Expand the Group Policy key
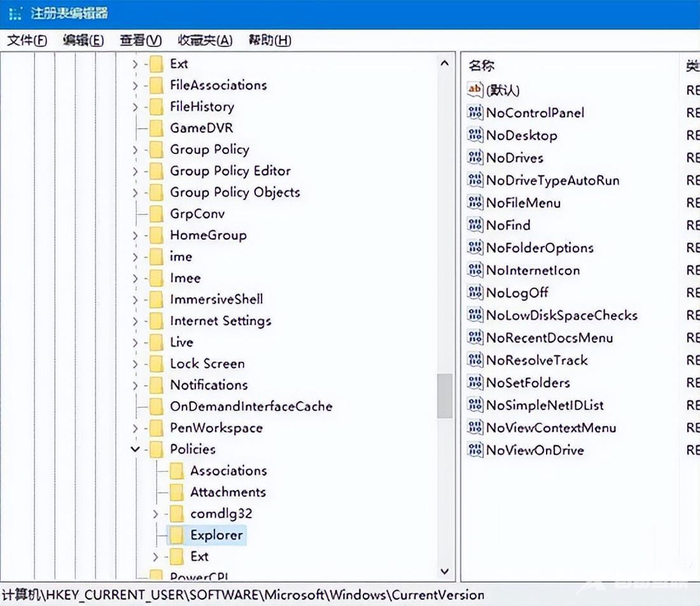 (x=136, y=150)
